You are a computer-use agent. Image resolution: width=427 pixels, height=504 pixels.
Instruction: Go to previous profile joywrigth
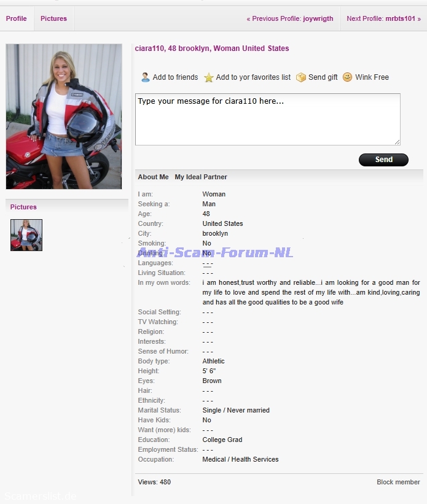click(x=290, y=18)
